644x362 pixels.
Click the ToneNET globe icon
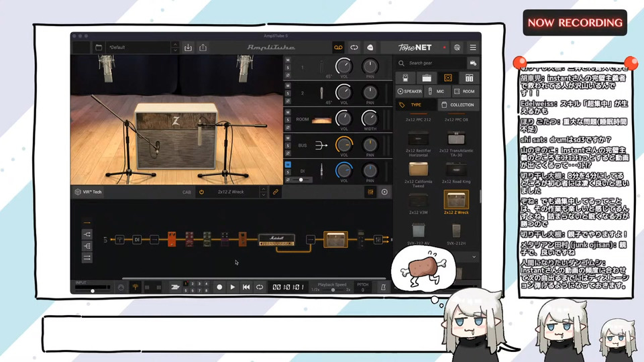[x=457, y=48]
